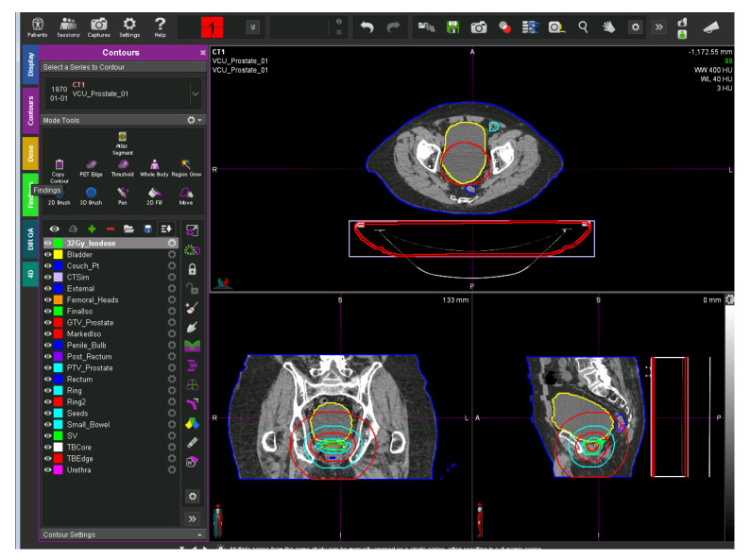Hide the Bladder contour
Viewport: 750px width, 560px height.
(x=48, y=255)
